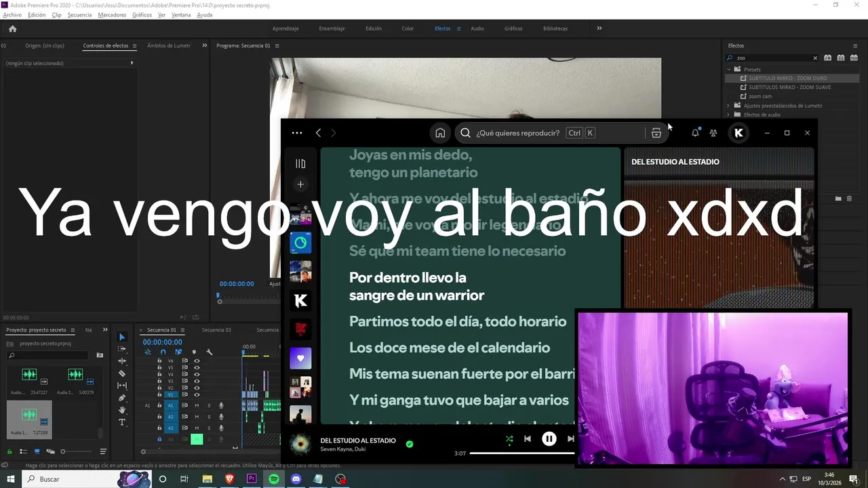Toggle sync lock on track A1

click(x=184, y=405)
